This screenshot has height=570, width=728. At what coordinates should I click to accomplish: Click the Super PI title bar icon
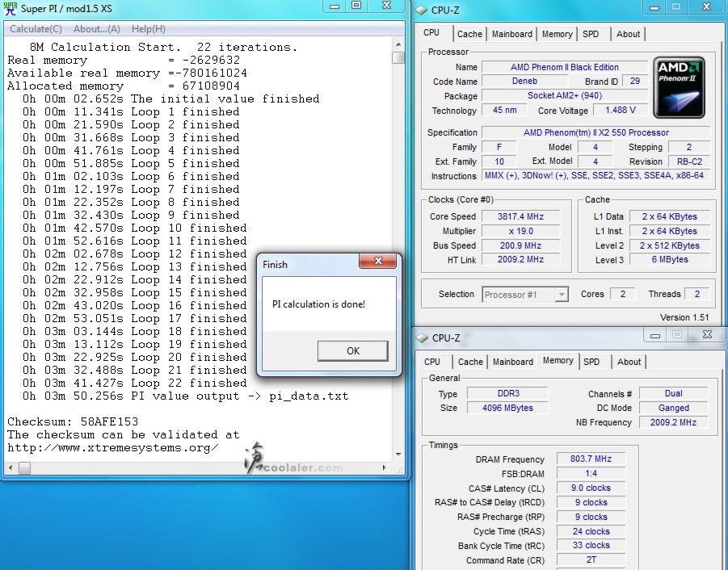point(10,8)
